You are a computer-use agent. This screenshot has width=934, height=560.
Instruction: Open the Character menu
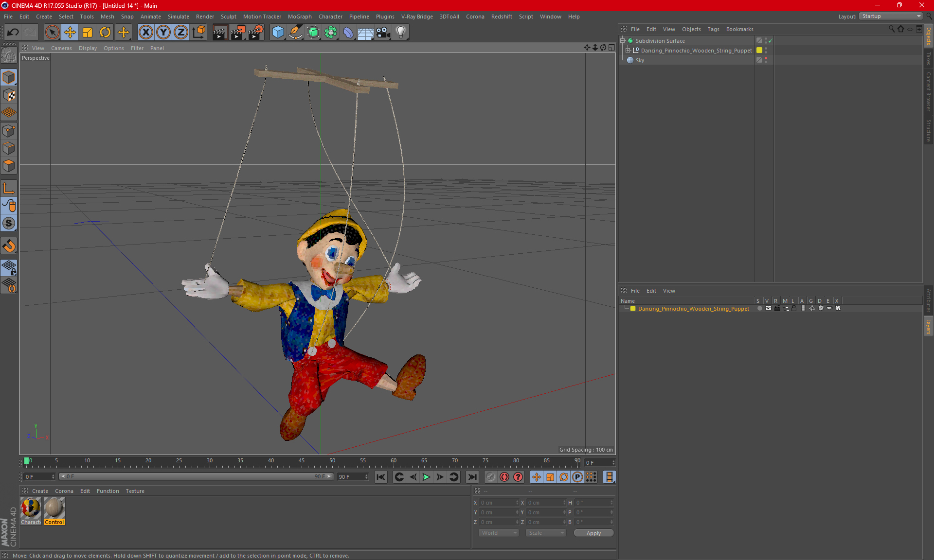click(x=330, y=17)
